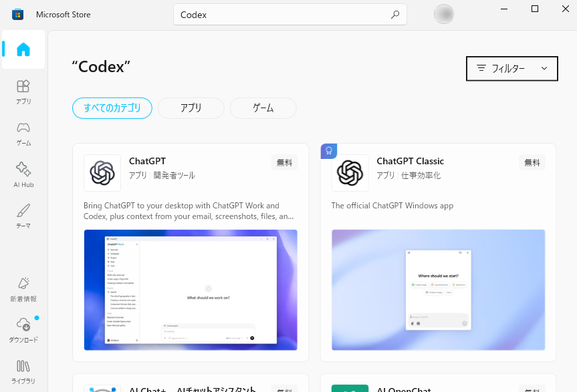
Task: Expand the フィルター dropdown
Action: (x=512, y=68)
